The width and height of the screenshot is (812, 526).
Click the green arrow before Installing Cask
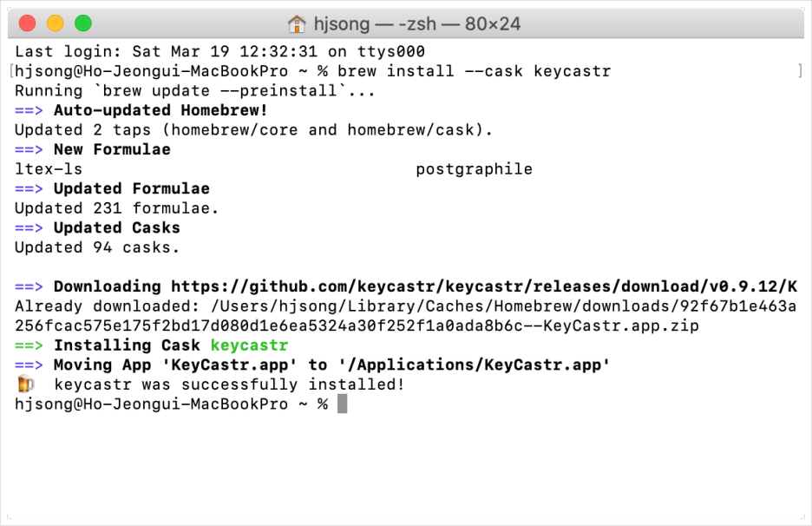[29, 345]
